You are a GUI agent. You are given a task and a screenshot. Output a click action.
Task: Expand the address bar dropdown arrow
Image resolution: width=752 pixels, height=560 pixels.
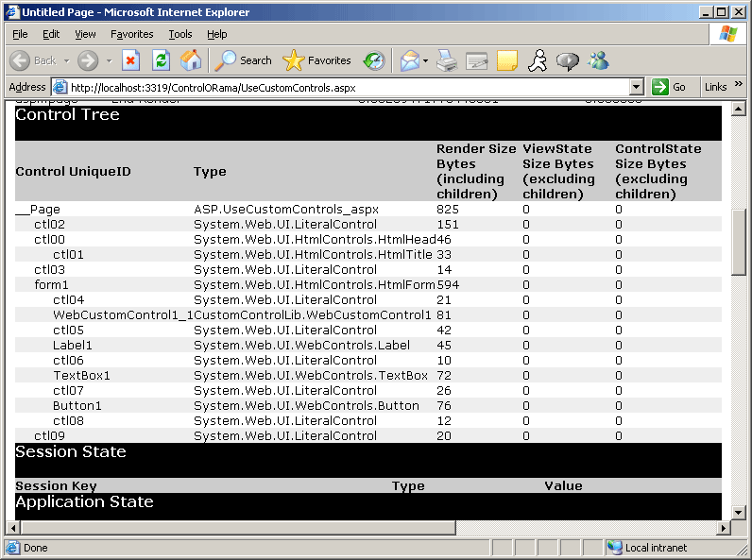pyautogui.click(x=636, y=87)
